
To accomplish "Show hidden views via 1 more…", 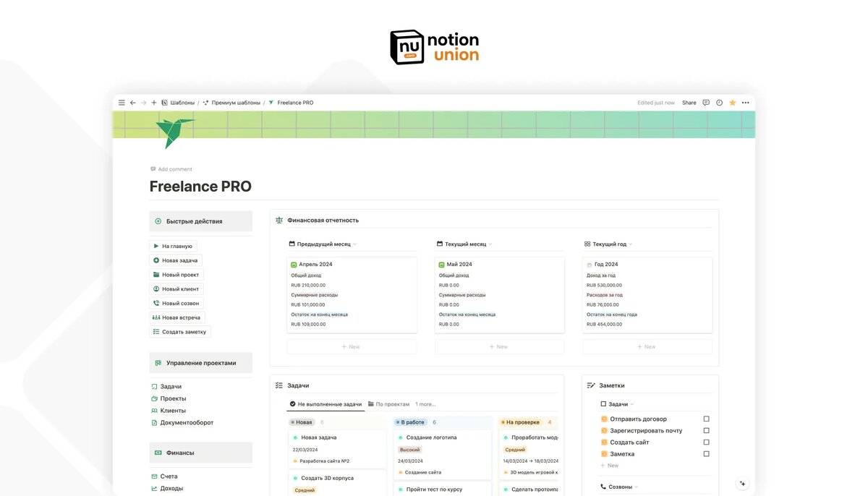I will (x=425, y=404).
